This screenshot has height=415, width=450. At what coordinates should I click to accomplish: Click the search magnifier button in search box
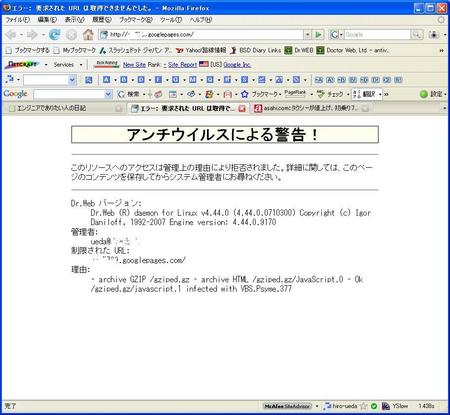click(x=417, y=34)
